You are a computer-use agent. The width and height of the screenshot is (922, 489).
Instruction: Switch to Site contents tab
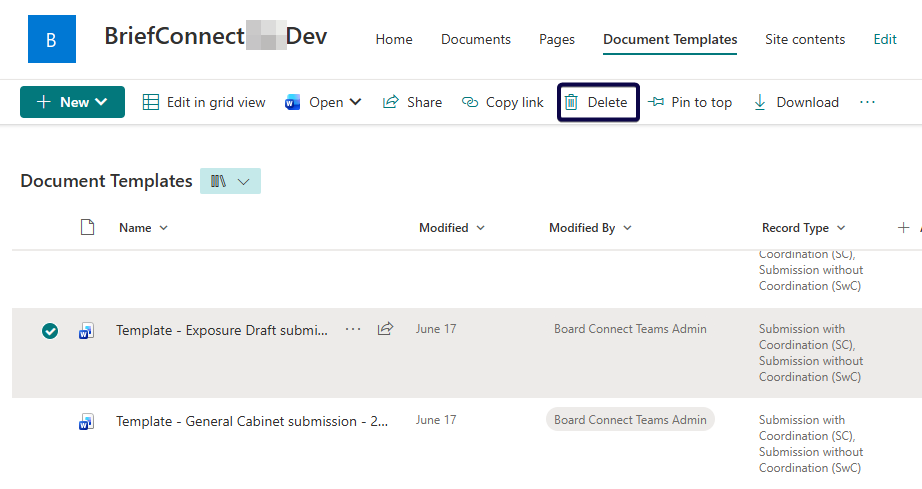pos(804,39)
